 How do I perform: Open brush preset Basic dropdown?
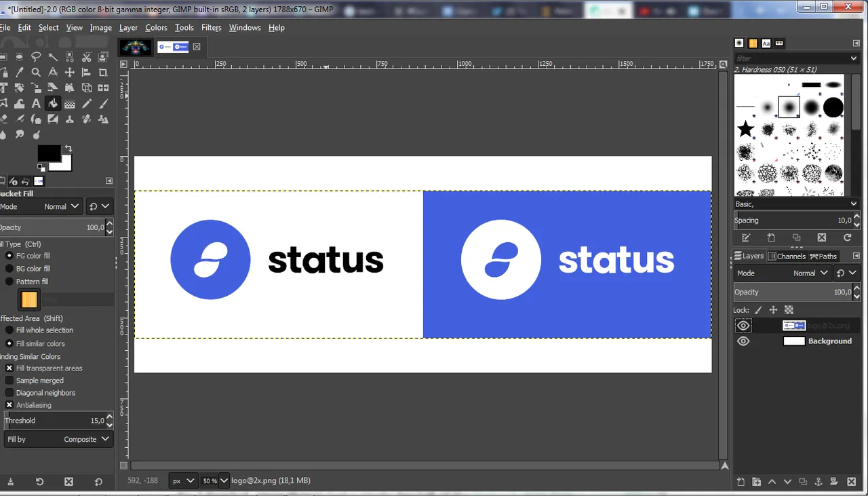pyautogui.click(x=797, y=204)
